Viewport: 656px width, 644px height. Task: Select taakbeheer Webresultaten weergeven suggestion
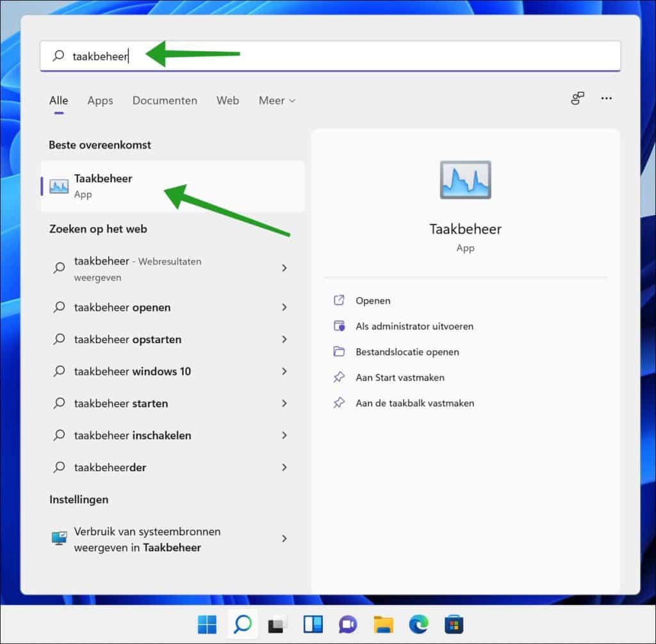point(173,268)
